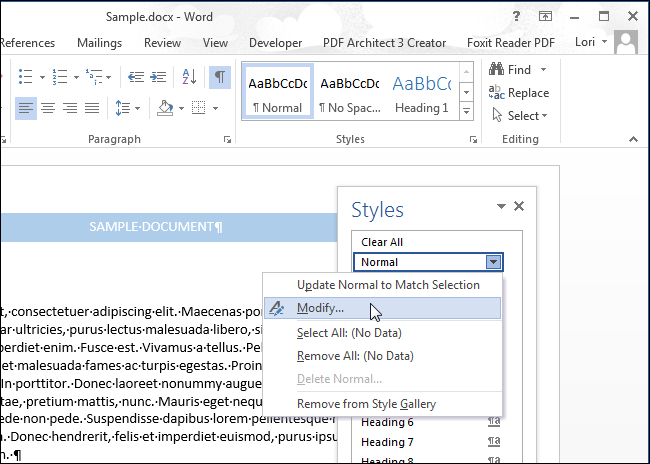Switch to the Developer ribbon tab
The image size is (650, 464).
pyautogui.click(x=275, y=43)
